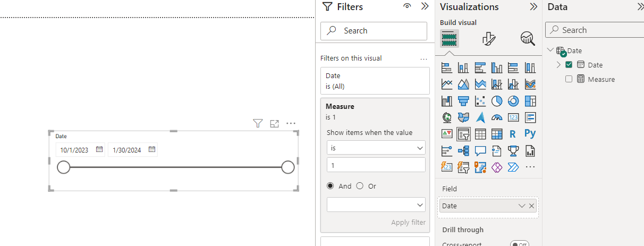The height and width of the screenshot is (246, 644).
Task: Select the Power Automate visual
Action: [x=513, y=167]
